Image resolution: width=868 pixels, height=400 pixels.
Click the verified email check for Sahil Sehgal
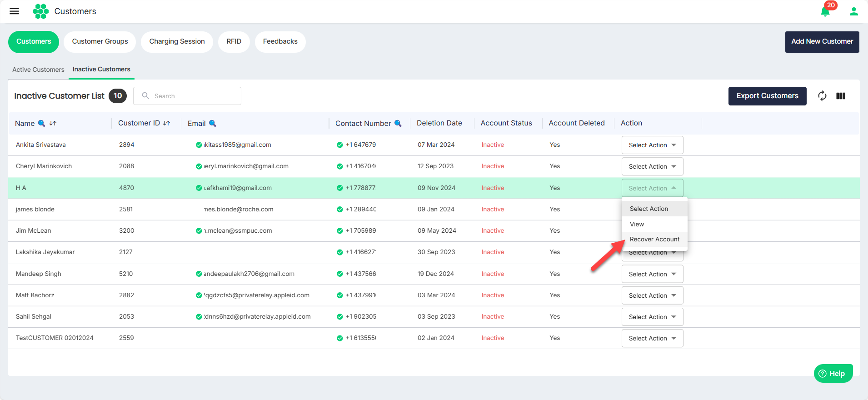[199, 317]
